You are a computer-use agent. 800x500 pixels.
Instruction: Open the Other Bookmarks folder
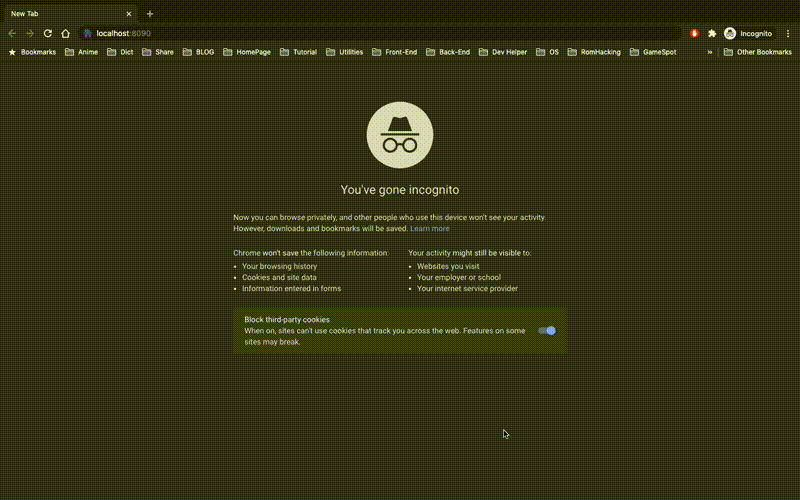pos(758,52)
